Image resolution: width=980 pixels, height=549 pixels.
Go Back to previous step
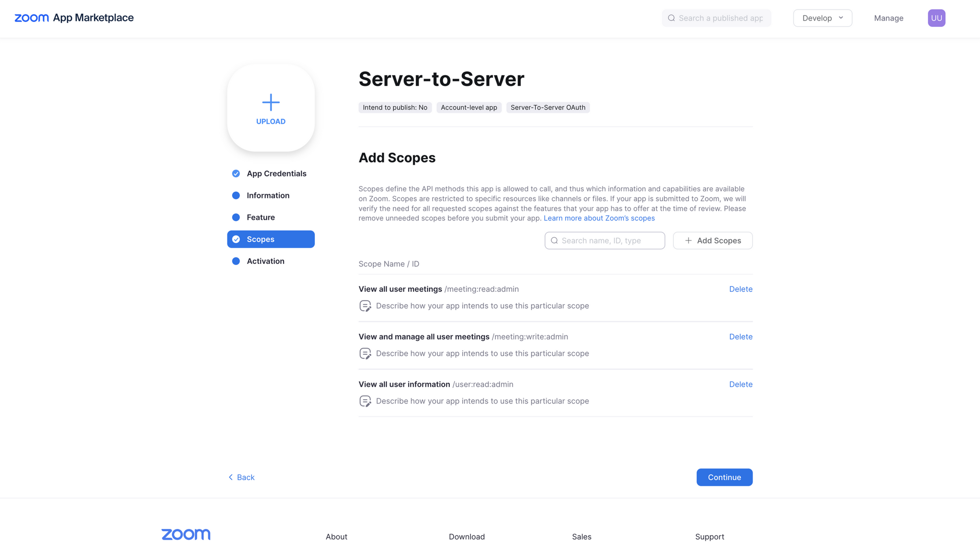pos(241,477)
